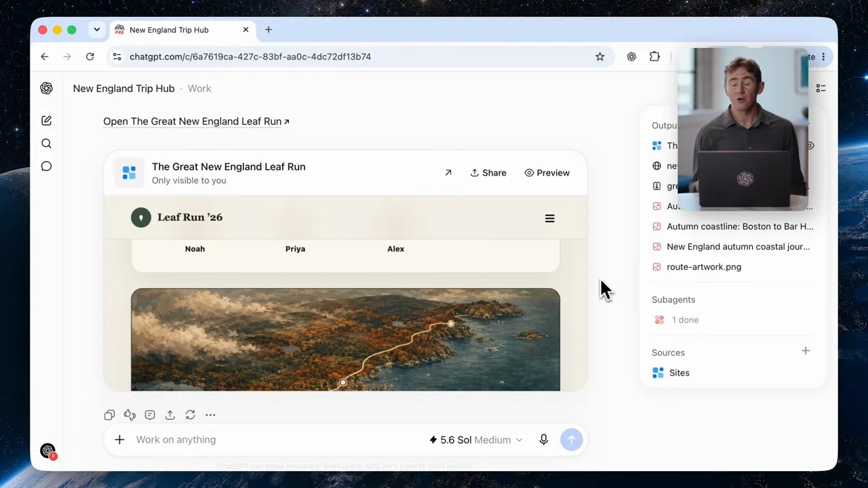Copy the response with copy icon
Screen dimensions: 868x488
(109, 415)
